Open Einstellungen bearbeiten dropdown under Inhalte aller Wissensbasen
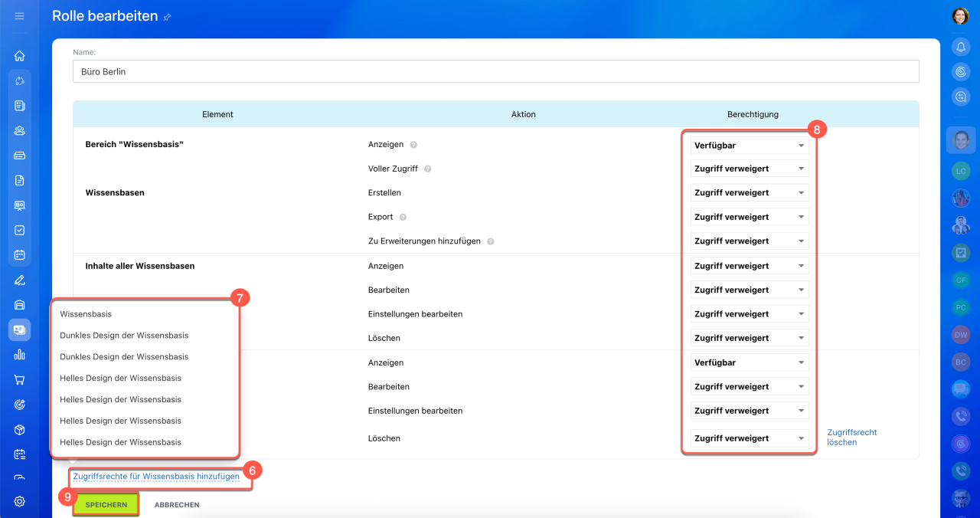The height and width of the screenshot is (518, 980). click(x=750, y=314)
